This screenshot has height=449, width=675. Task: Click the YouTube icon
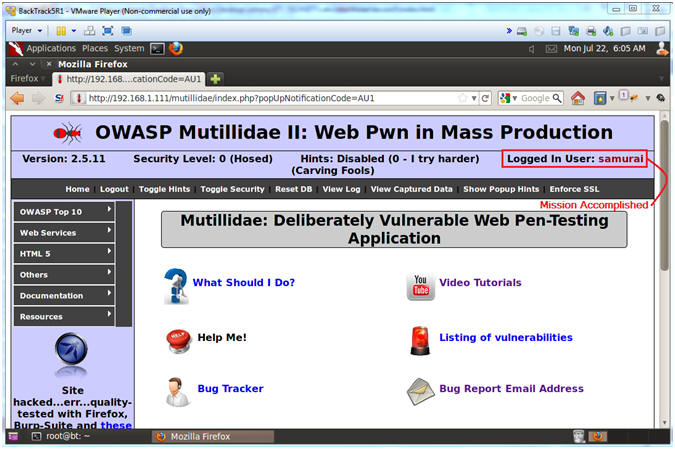[421, 287]
